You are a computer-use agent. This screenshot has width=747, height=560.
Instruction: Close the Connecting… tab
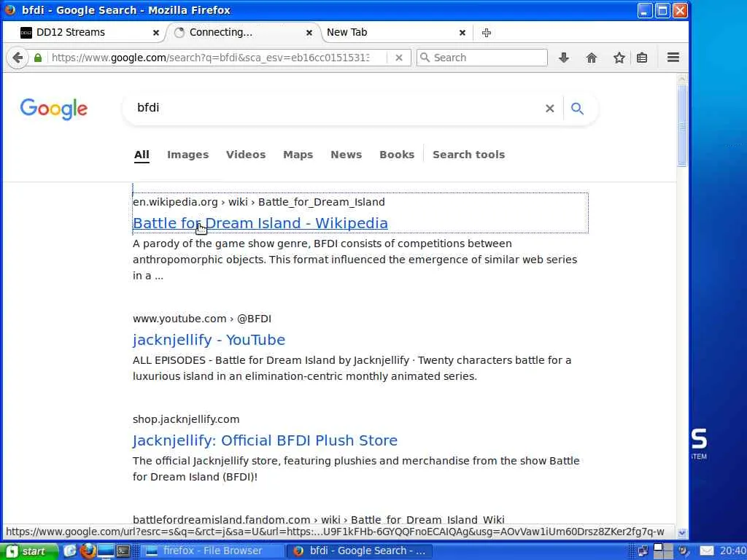309,32
